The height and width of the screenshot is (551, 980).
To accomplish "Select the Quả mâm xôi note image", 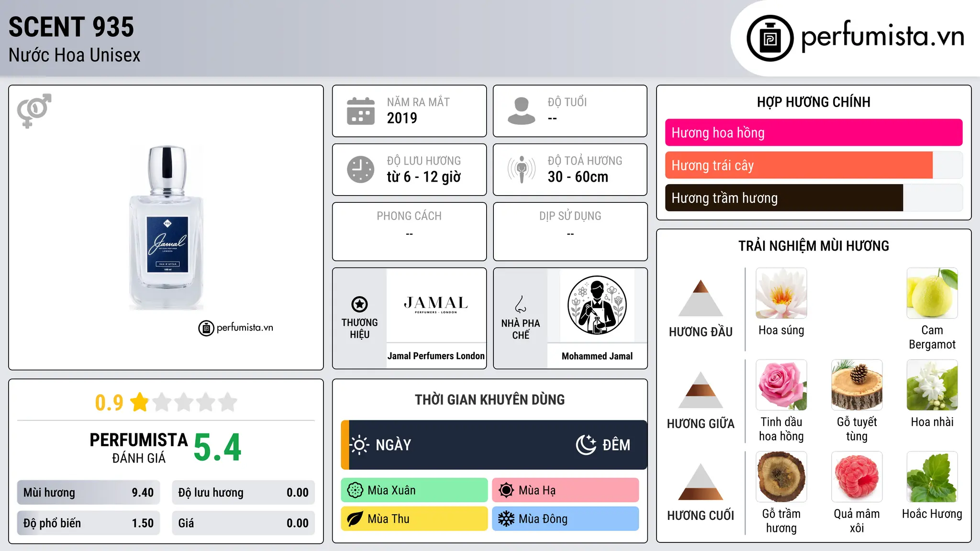I will [857, 477].
